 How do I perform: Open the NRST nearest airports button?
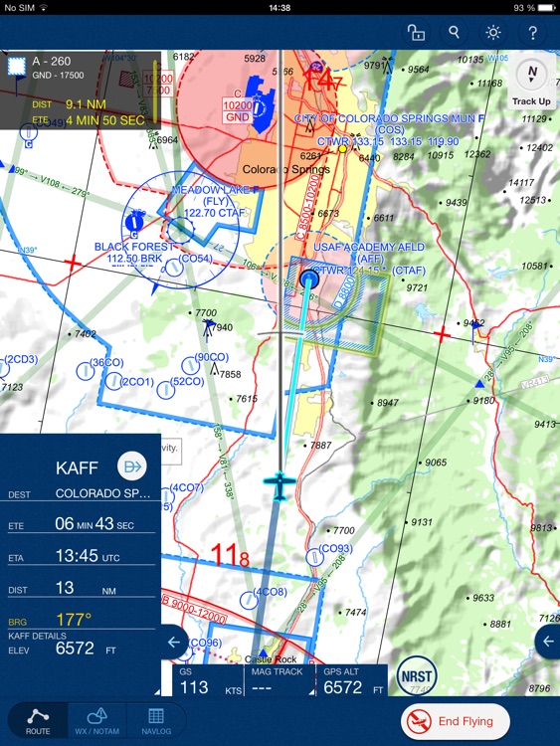coord(417,676)
